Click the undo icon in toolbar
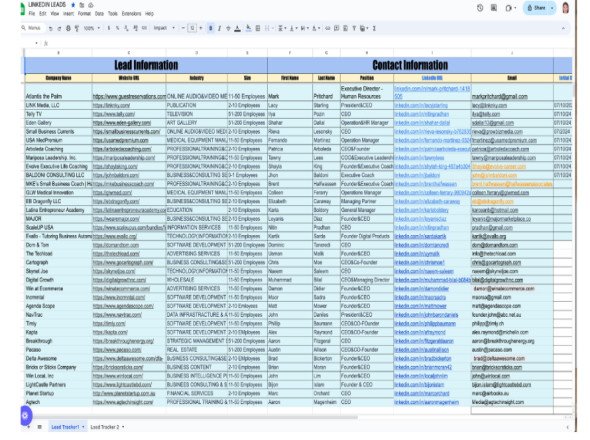The image size is (590, 440). click(50, 28)
